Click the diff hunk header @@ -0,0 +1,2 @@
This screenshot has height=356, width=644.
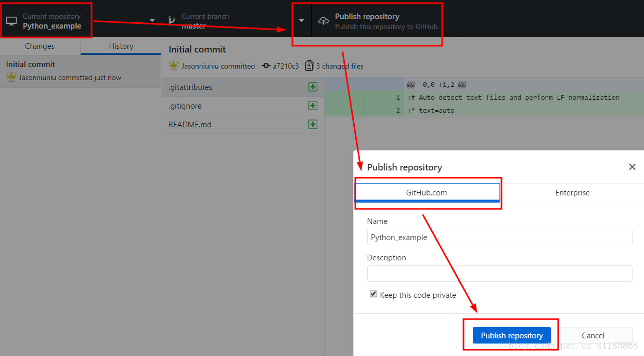click(x=436, y=84)
